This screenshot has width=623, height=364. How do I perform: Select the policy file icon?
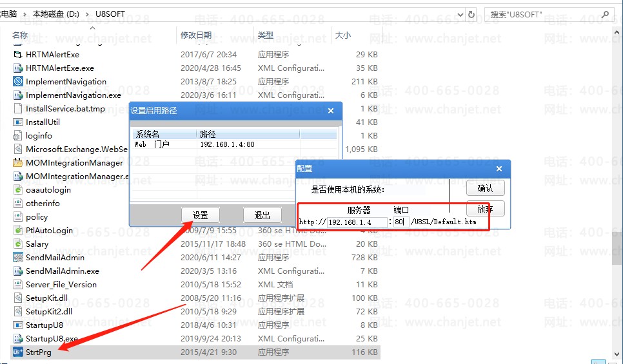point(18,216)
